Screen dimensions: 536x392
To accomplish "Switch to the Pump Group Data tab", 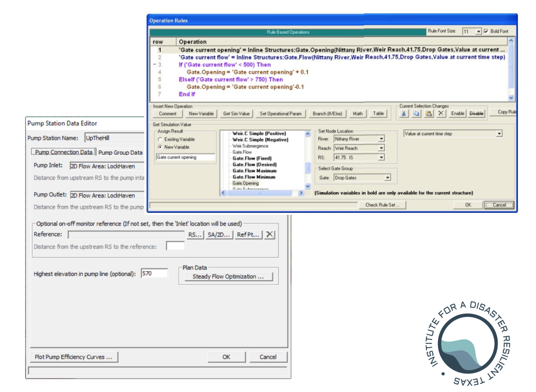I will point(120,152).
